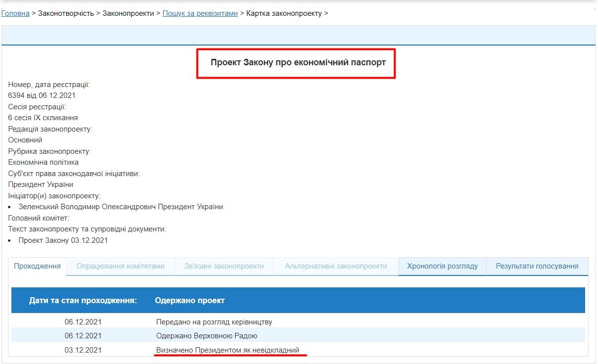Viewport: 598px width, 364px height.
Task: Open the Опрацювання комітетами tab
Action: [x=120, y=266]
